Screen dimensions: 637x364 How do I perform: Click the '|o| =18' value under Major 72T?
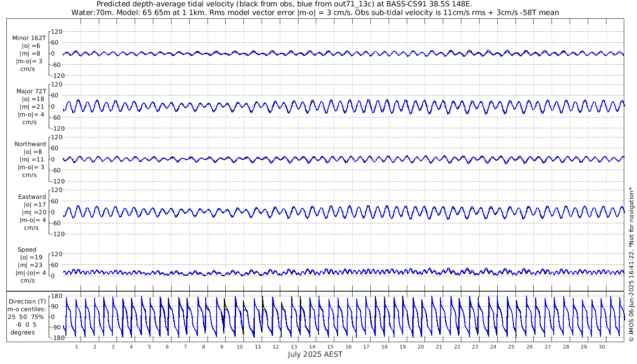pos(33,99)
